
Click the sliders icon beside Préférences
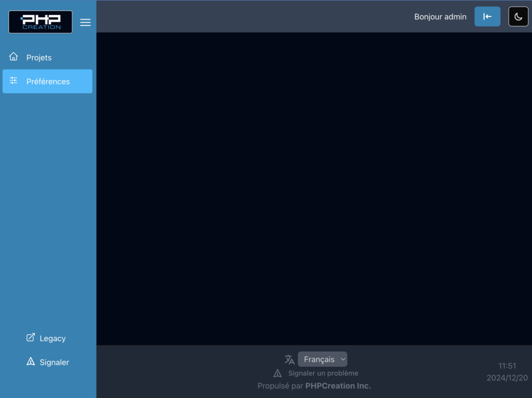[x=14, y=81]
